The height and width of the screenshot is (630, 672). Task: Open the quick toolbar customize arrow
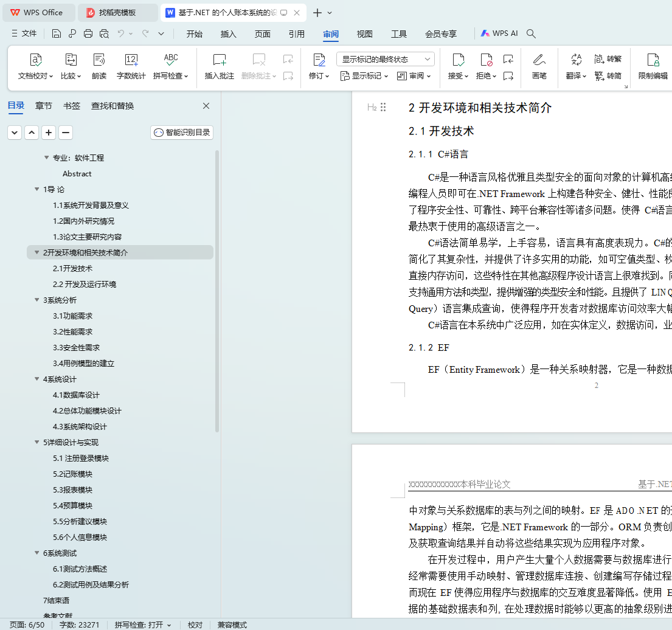click(161, 33)
